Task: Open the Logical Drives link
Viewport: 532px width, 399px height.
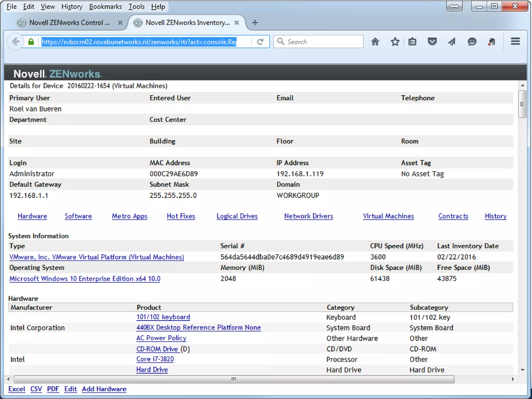Action: (237, 216)
